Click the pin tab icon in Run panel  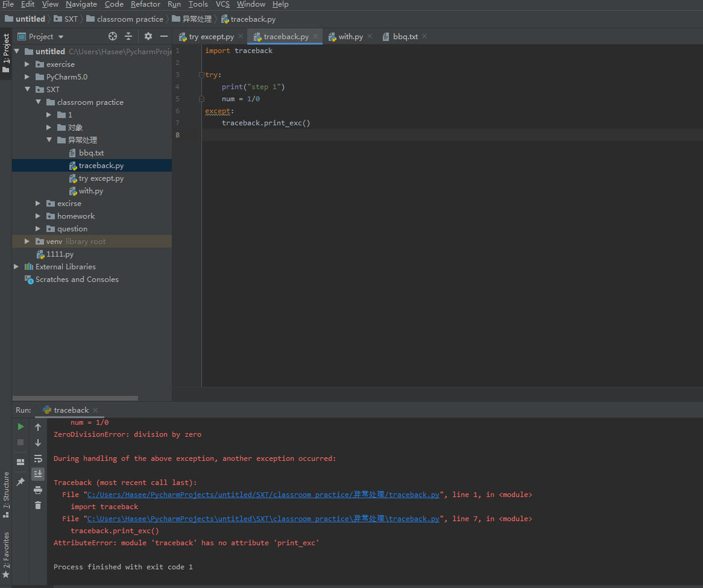[x=20, y=482]
